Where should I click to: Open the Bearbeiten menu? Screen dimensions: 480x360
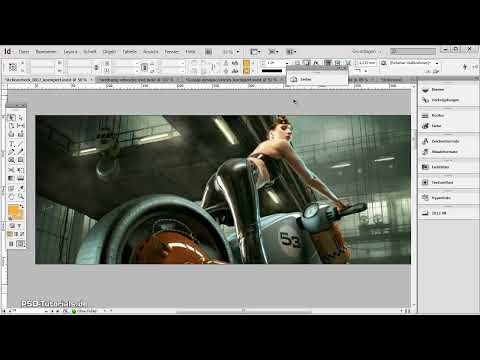pos(46,52)
